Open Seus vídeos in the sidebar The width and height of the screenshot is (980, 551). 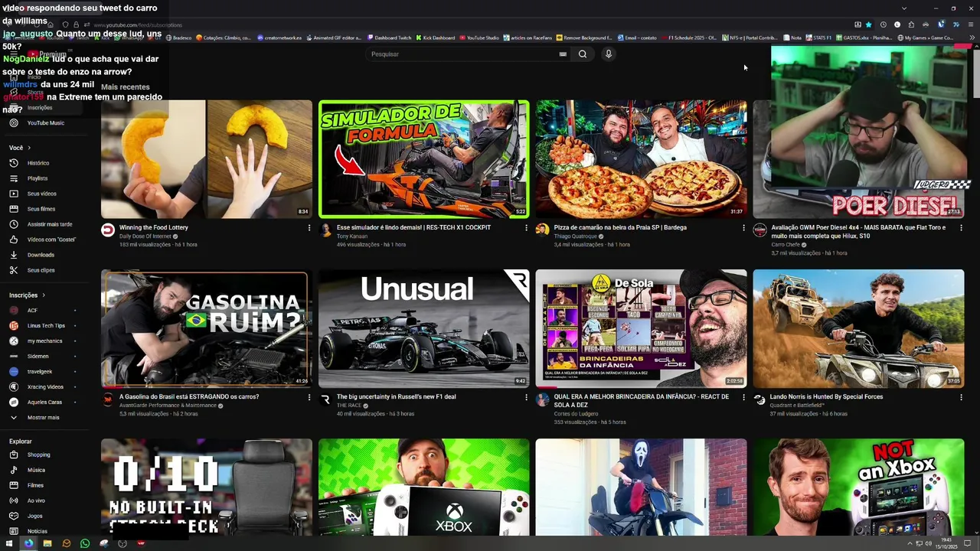click(x=41, y=194)
